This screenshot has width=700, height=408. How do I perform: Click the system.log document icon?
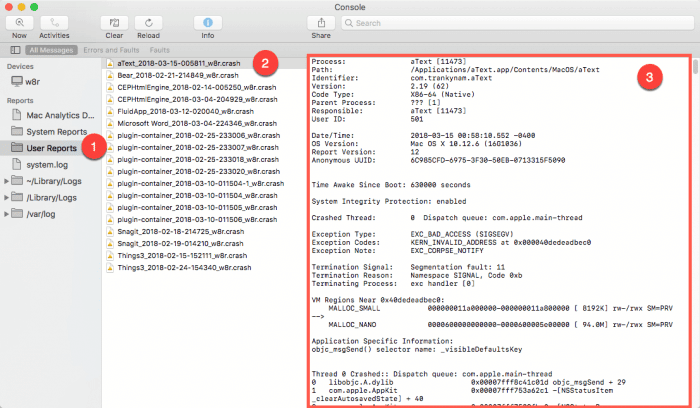[17, 164]
